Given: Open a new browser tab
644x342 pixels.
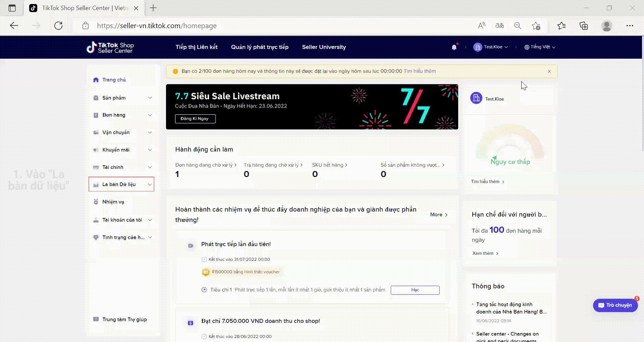Looking at the screenshot, I should coord(153,8).
